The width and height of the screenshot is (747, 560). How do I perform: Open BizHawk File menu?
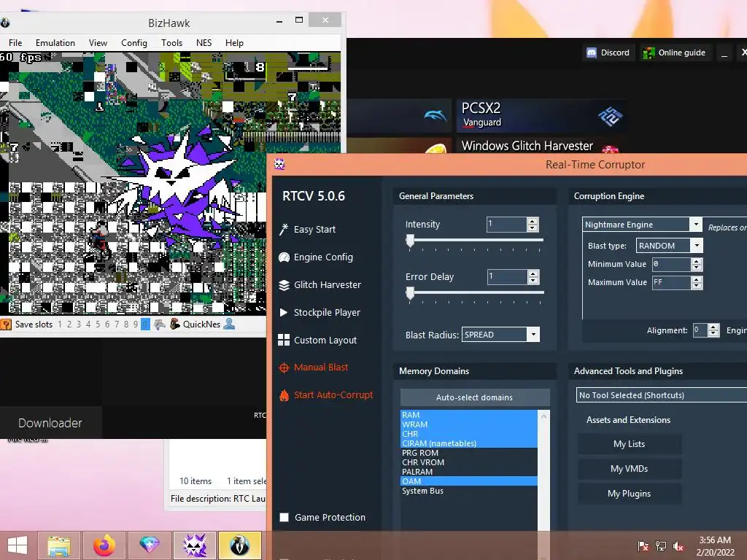[x=15, y=43]
